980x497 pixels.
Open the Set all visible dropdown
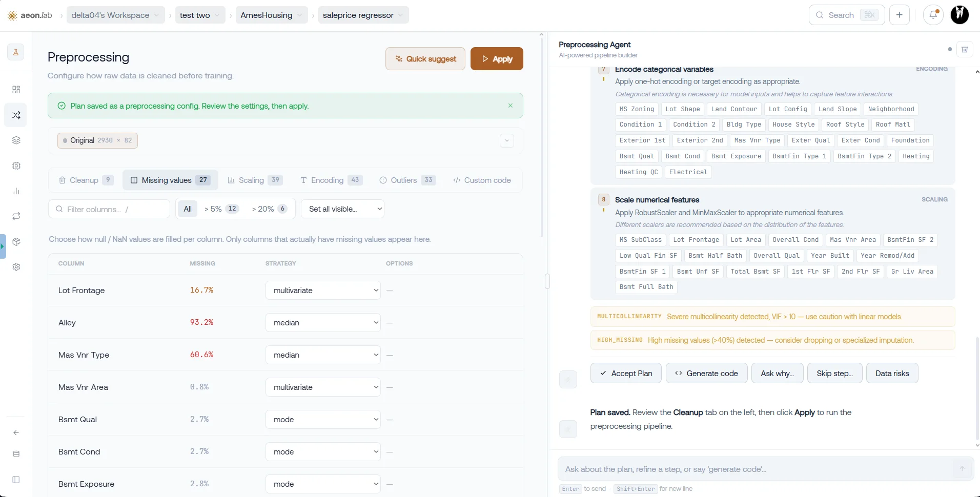(x=342, y=209)
